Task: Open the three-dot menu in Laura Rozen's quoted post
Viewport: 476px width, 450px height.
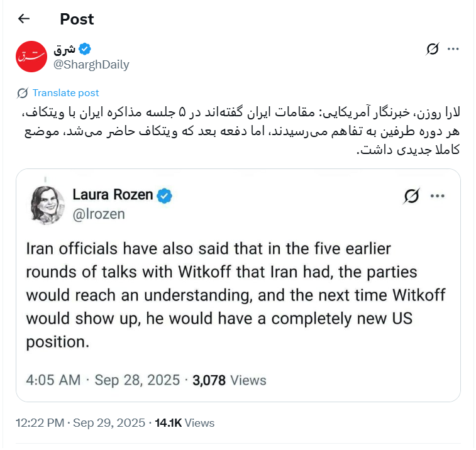Action: (437, 196)
